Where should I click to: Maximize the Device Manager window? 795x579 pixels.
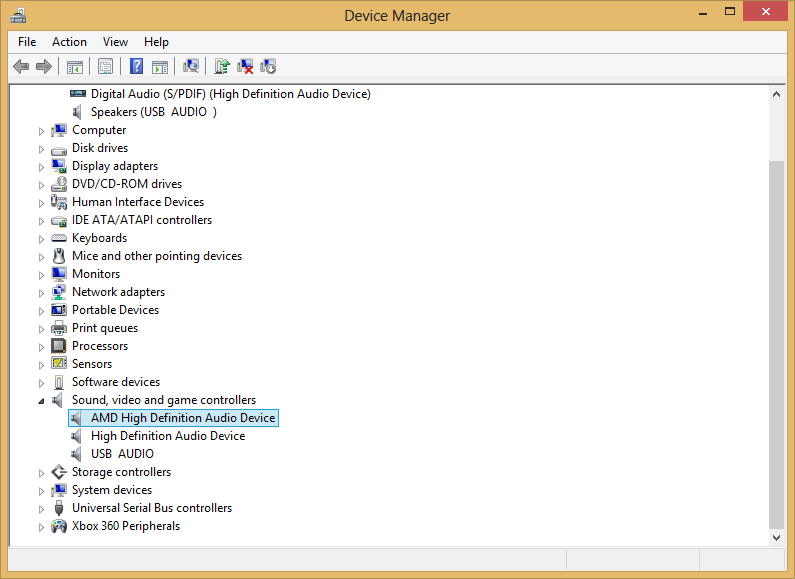(730, 12)
